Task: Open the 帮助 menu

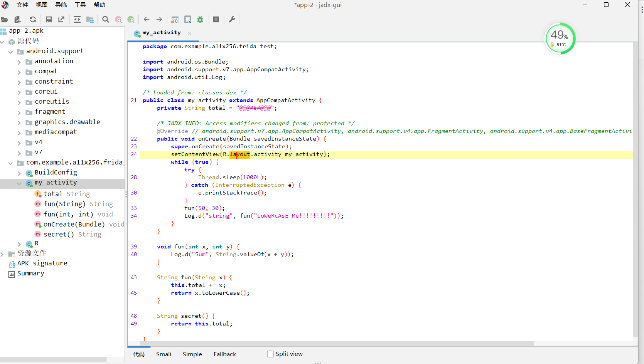Action: point(99,5)
